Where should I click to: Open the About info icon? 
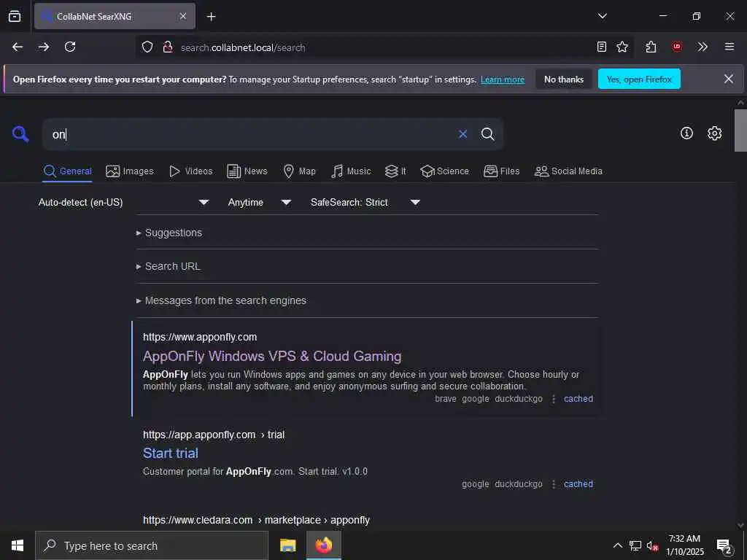pyautogui.click(x=686, y=133)
